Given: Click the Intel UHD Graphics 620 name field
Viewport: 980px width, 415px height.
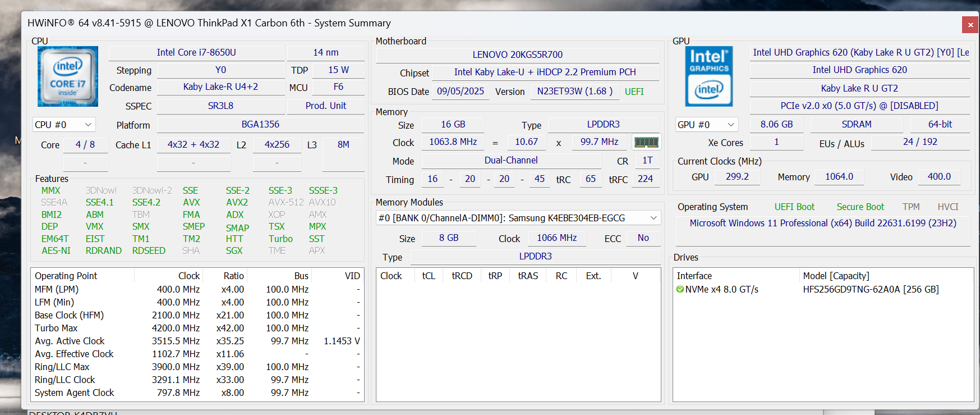Looking at the screenshot, I should (860, 70).
